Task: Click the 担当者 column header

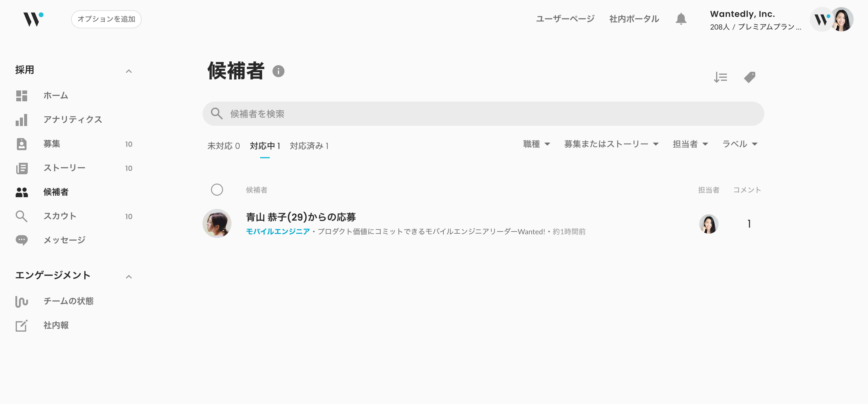Action: pos(709,190)
